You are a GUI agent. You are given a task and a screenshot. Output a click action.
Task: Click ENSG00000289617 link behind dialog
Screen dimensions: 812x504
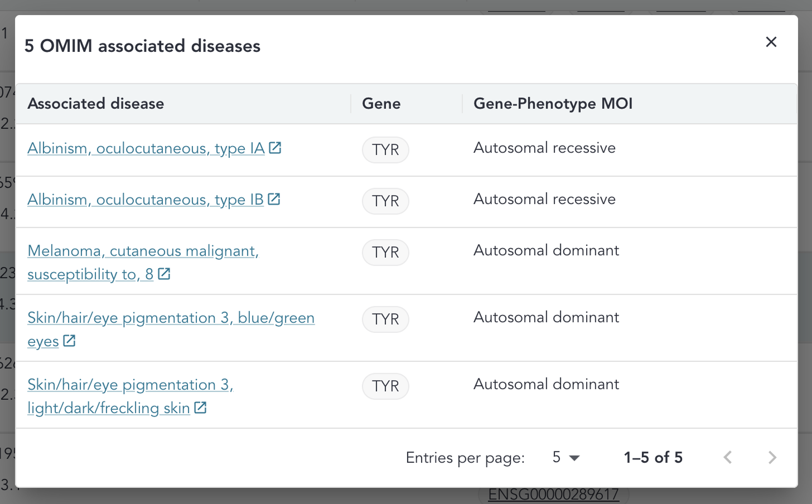pos(553,495)
